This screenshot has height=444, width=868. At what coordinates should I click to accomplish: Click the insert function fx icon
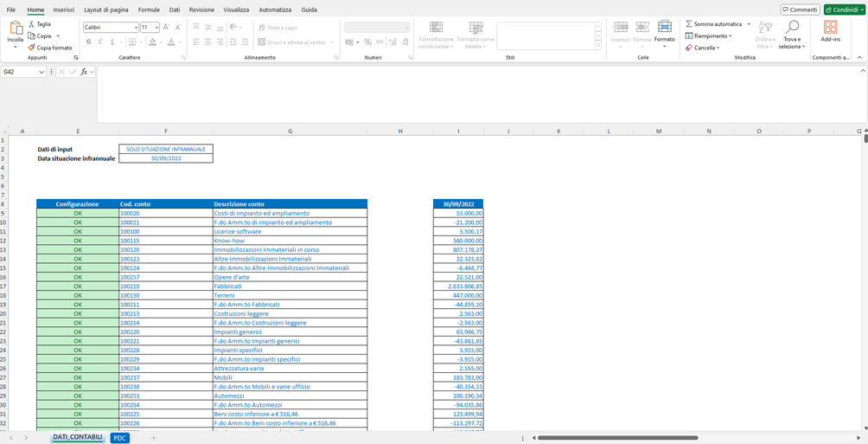[84, 72]
